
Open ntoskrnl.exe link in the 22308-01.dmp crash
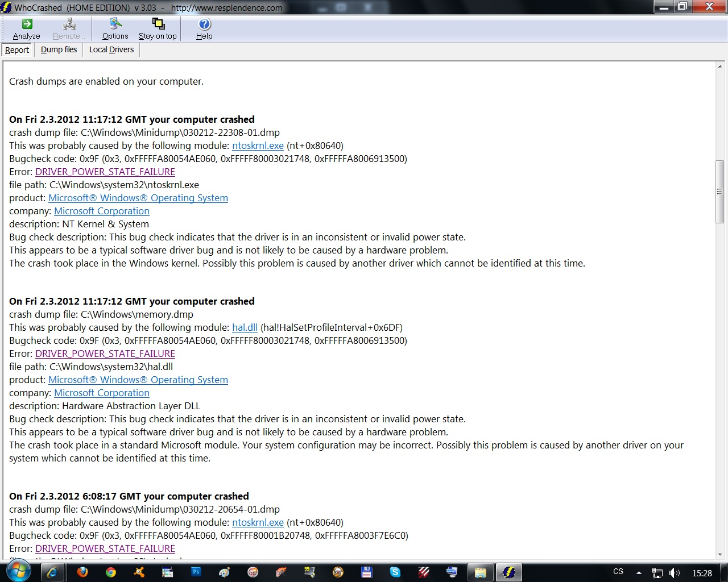coord(258,145)
